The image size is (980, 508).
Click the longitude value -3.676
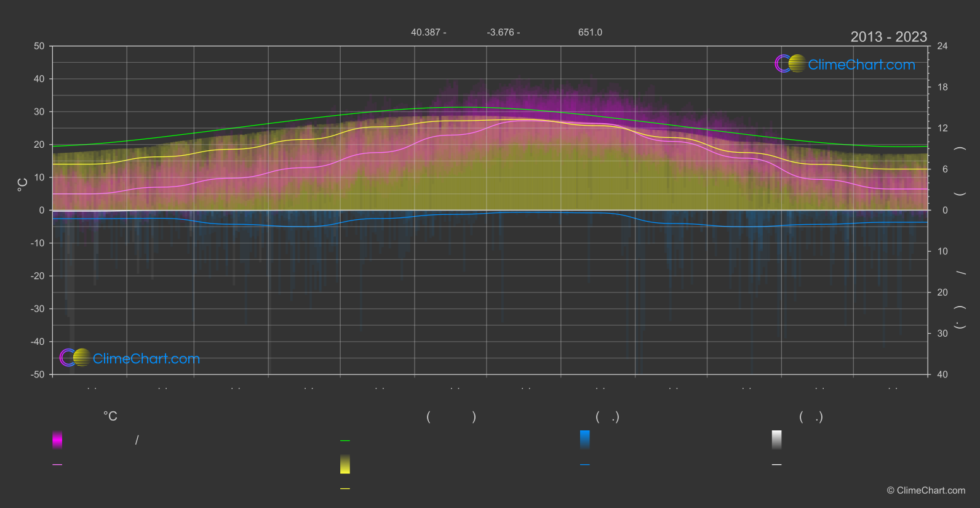pos(500,32)
